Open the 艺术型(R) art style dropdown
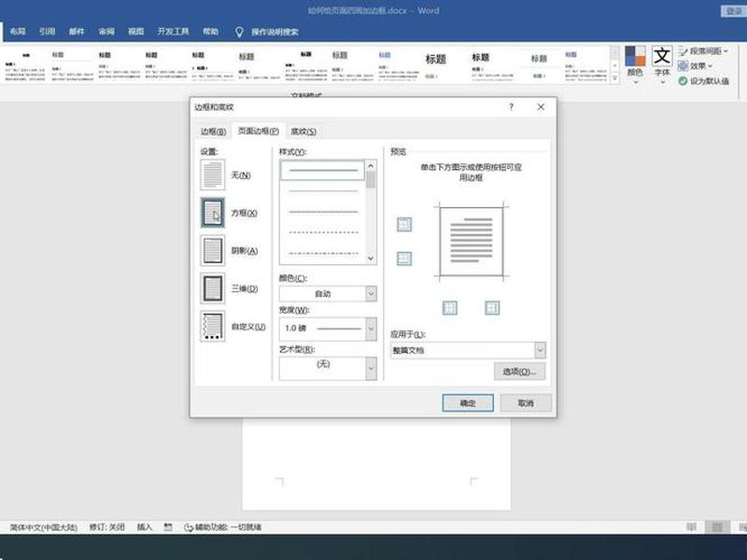Screen dimensions: 747x560 tap(328, 368)
